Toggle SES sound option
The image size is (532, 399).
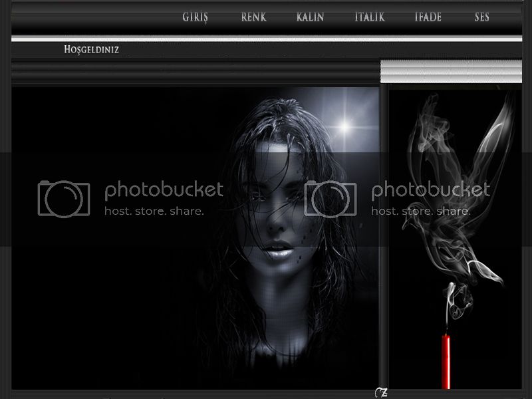point(482,17)
